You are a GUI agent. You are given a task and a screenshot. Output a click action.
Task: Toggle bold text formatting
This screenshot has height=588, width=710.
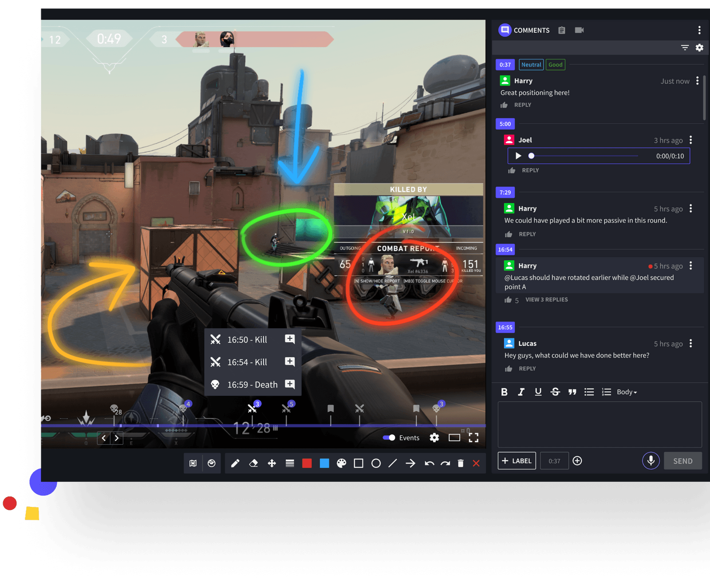(x=504, y=392)
